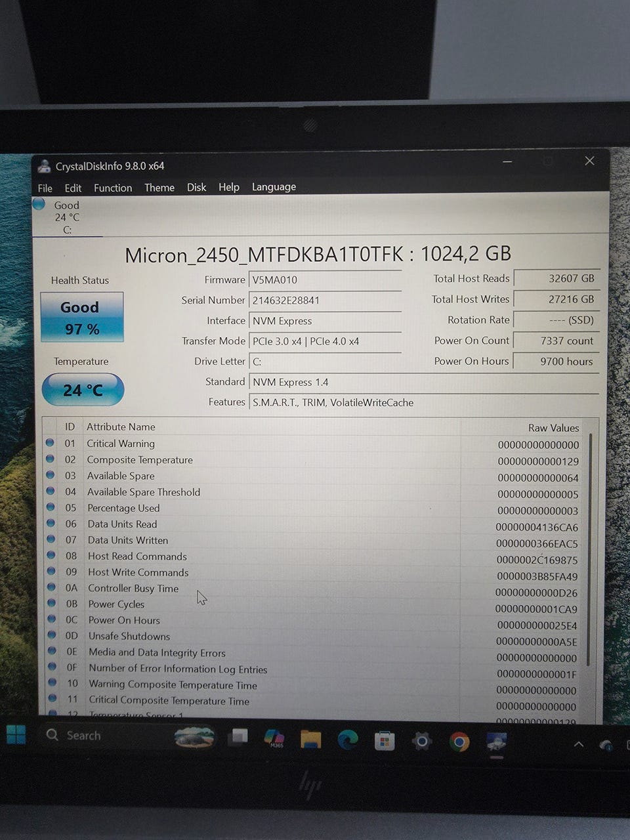Click the Drive Letter field C:

coord(325,362)
